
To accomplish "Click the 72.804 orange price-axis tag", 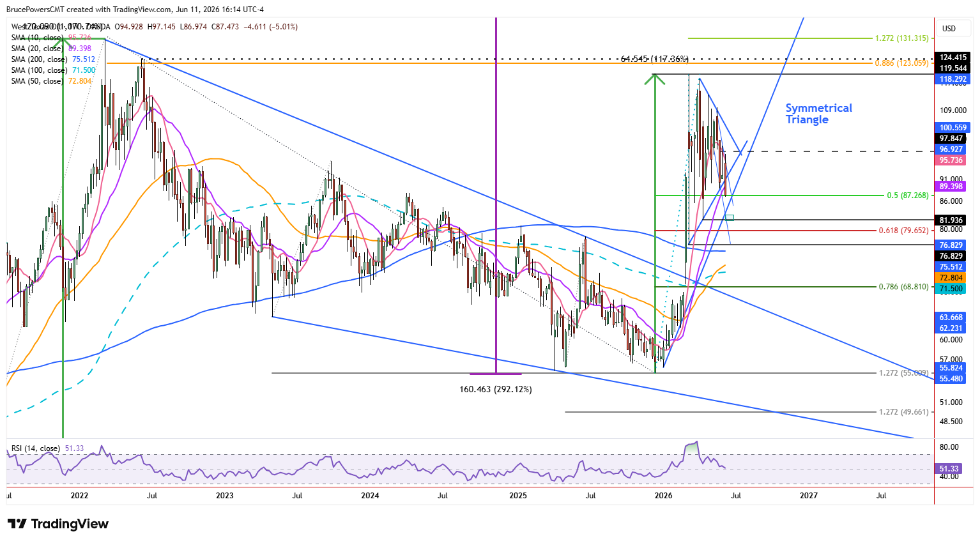I will click(951, 278).
